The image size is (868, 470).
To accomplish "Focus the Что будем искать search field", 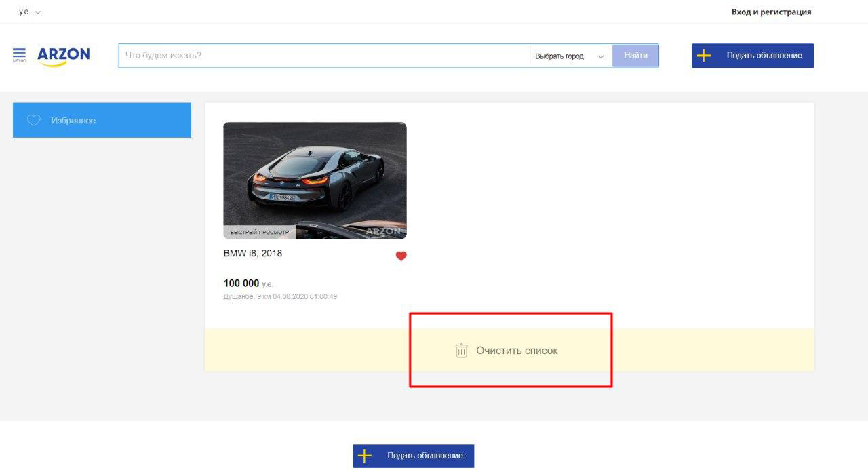I will (323, 56).
